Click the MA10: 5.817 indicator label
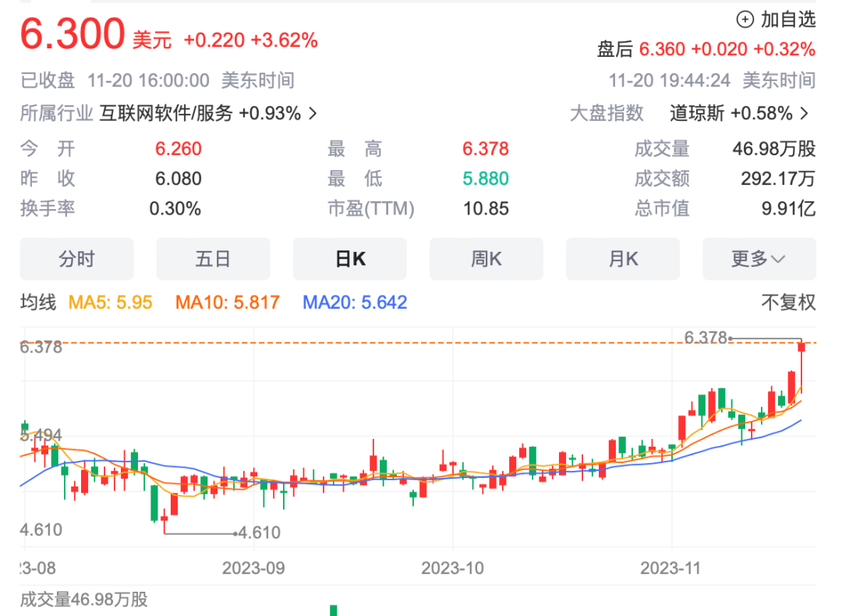 click(x=228, y=303)
